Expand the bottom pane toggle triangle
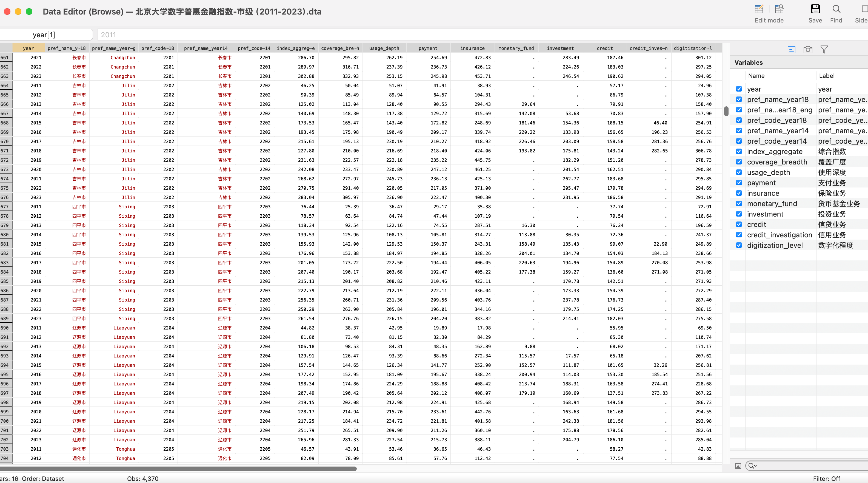The width and height of the screenshot is (868, 483). [x=738, y=466]
